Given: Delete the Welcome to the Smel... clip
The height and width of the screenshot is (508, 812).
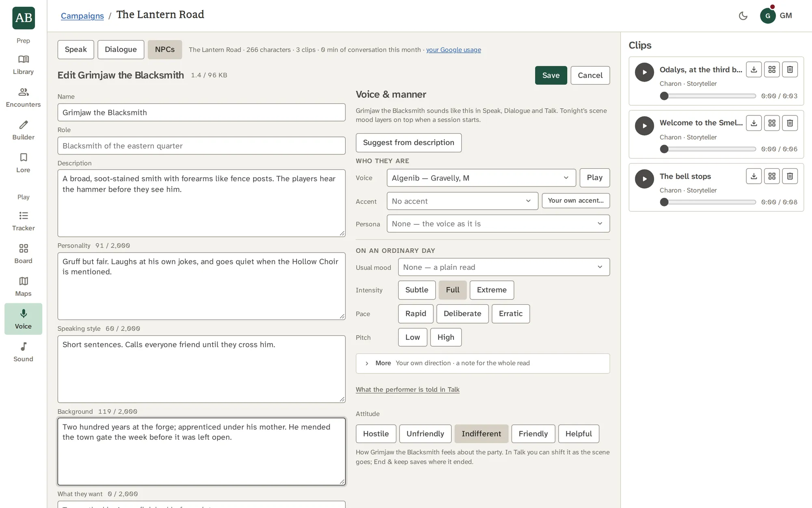Looking at the screenshot, I should 790,123.
